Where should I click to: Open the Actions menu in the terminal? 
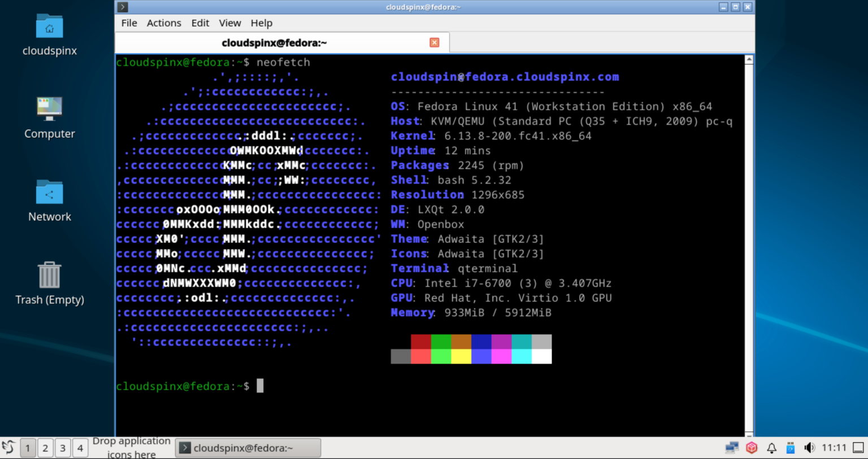[164, 23]
